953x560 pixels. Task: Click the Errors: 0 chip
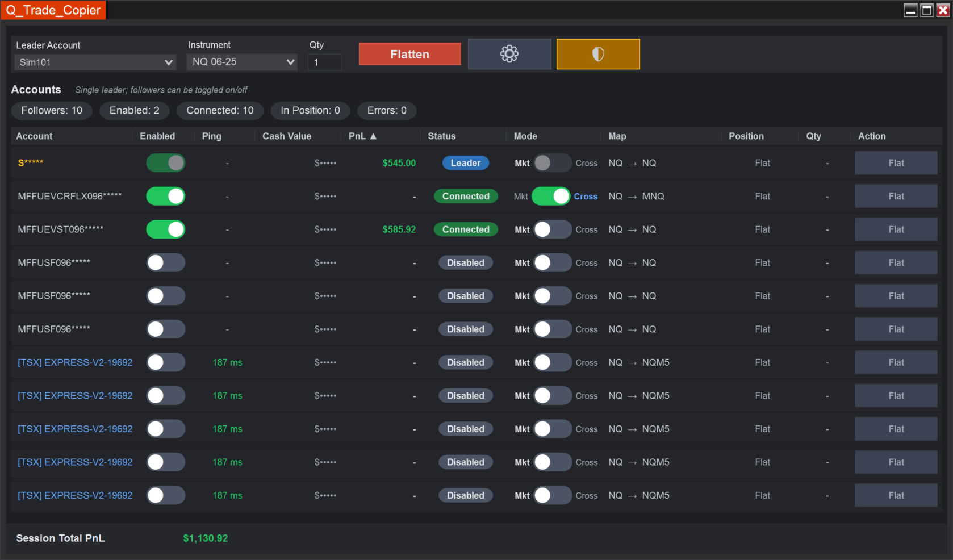[387, 111]
